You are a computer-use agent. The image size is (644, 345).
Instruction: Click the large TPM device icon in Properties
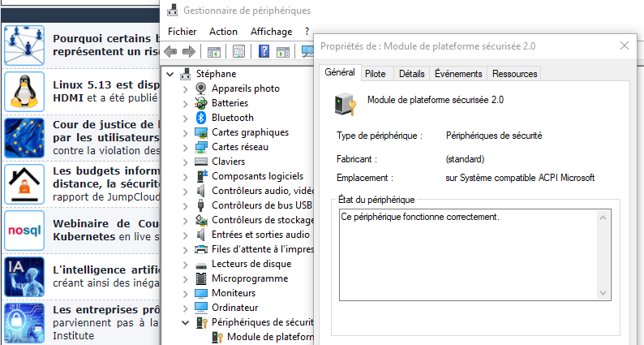tap(345, 104)
